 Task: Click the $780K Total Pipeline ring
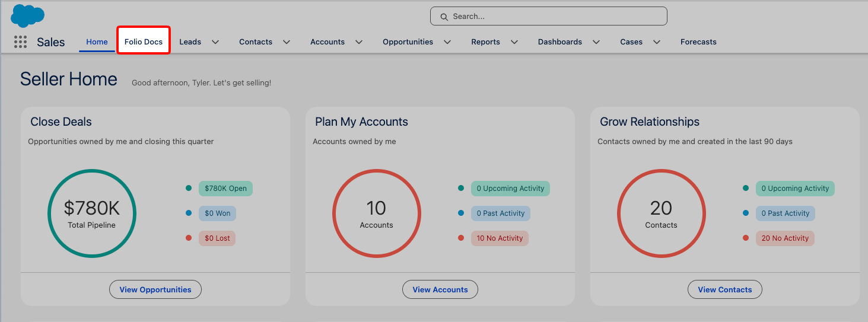92,213
